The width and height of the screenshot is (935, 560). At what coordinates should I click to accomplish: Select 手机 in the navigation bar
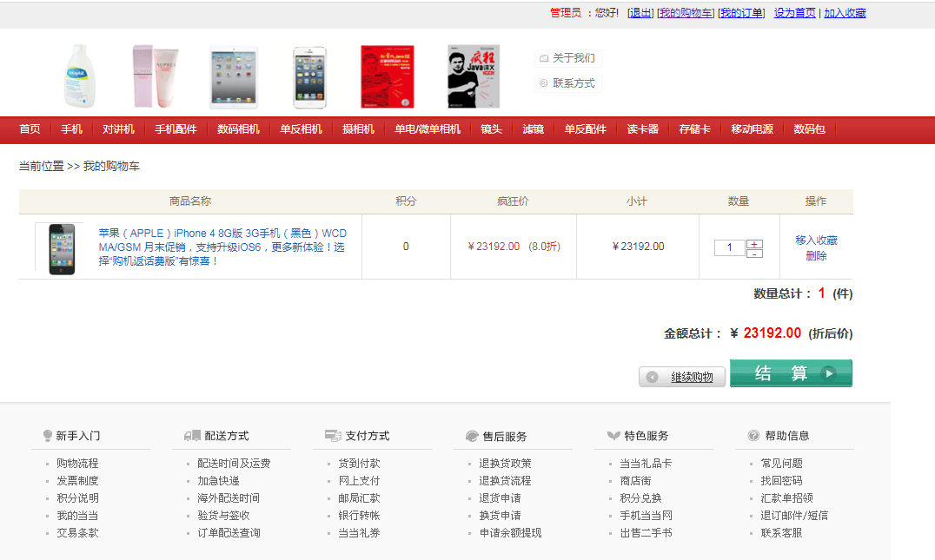coord(71,128)
